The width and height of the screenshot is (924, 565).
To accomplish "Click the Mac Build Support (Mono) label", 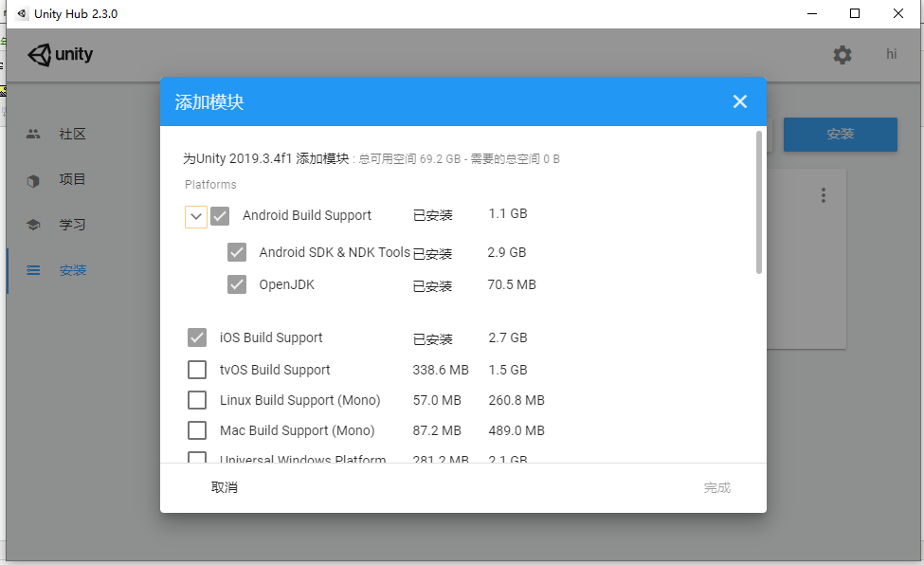I will (x=297, y=431).
